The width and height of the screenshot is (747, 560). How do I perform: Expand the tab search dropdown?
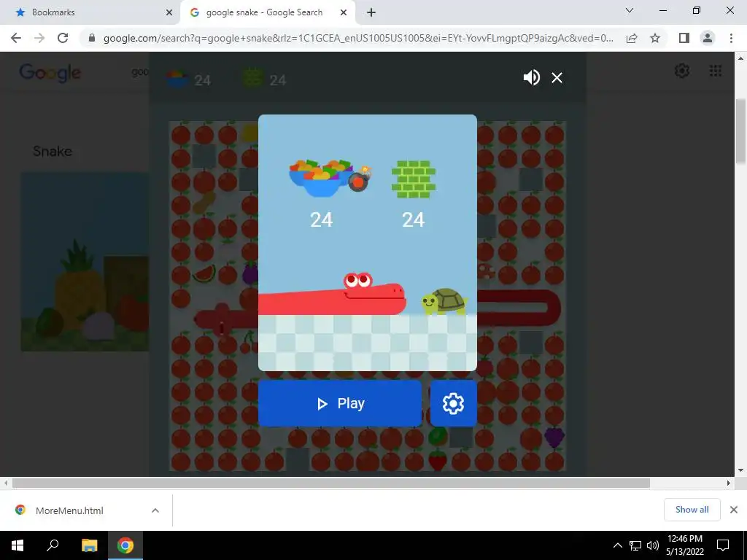point(630,10)
